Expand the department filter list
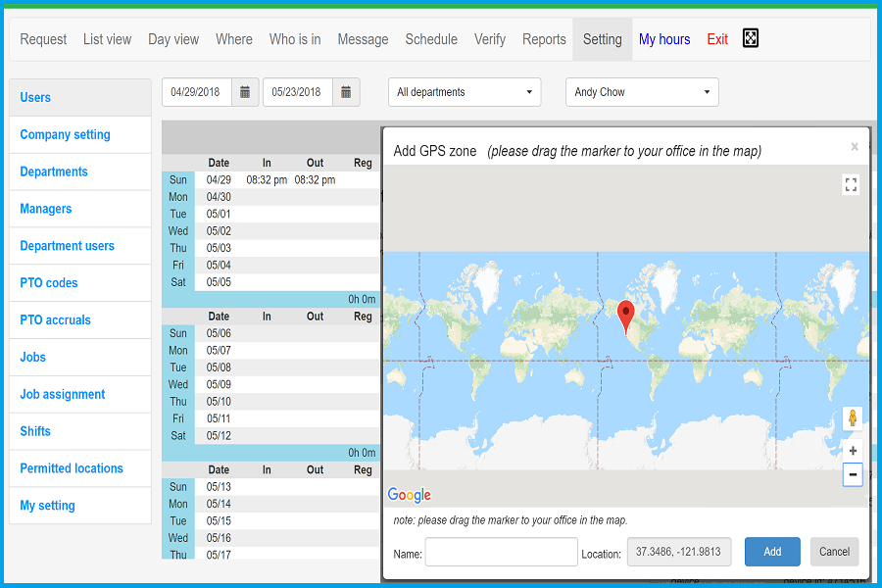 tap(529, 91)
